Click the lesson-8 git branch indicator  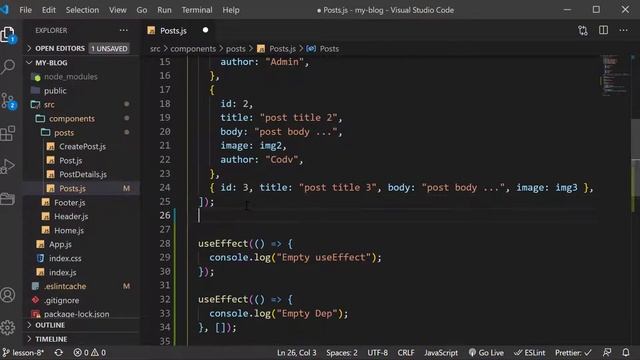(23, 353)
